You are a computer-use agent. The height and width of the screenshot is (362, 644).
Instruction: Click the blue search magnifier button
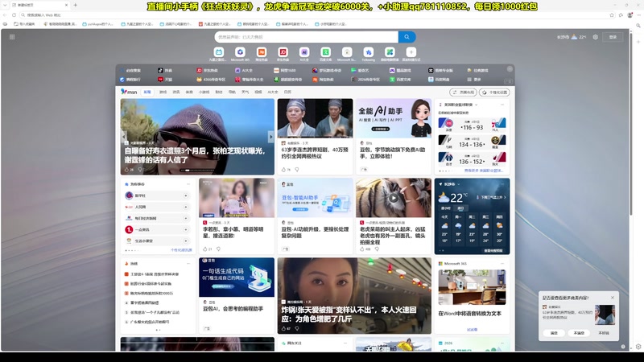click(407, 37)
